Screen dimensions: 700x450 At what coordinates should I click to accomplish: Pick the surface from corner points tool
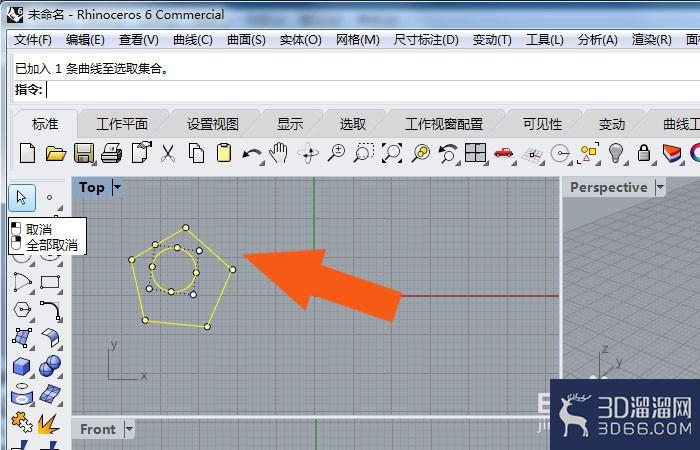click(x=22, y=338)
